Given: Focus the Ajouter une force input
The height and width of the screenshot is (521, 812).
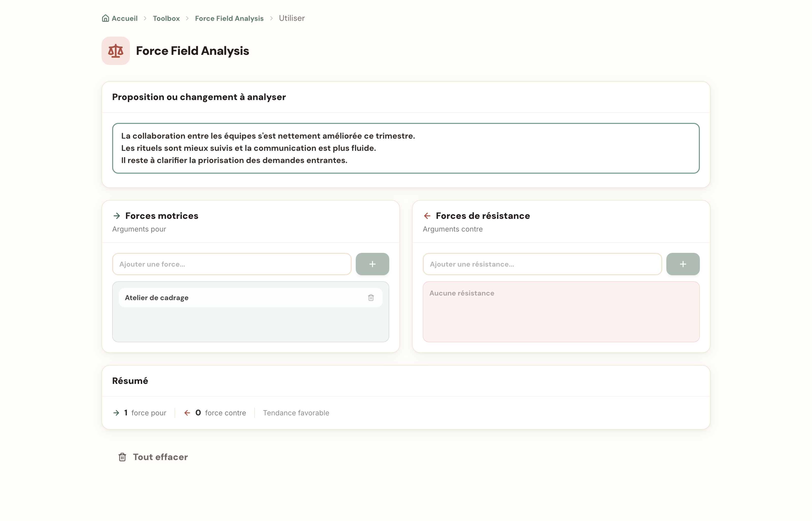Looking at the screenshot, I should [232, 264].
